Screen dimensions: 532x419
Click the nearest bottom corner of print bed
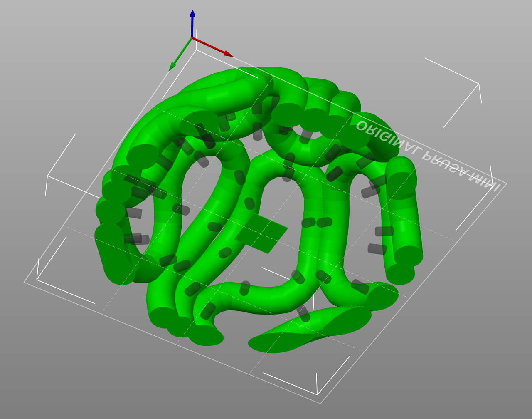[320, 403]
